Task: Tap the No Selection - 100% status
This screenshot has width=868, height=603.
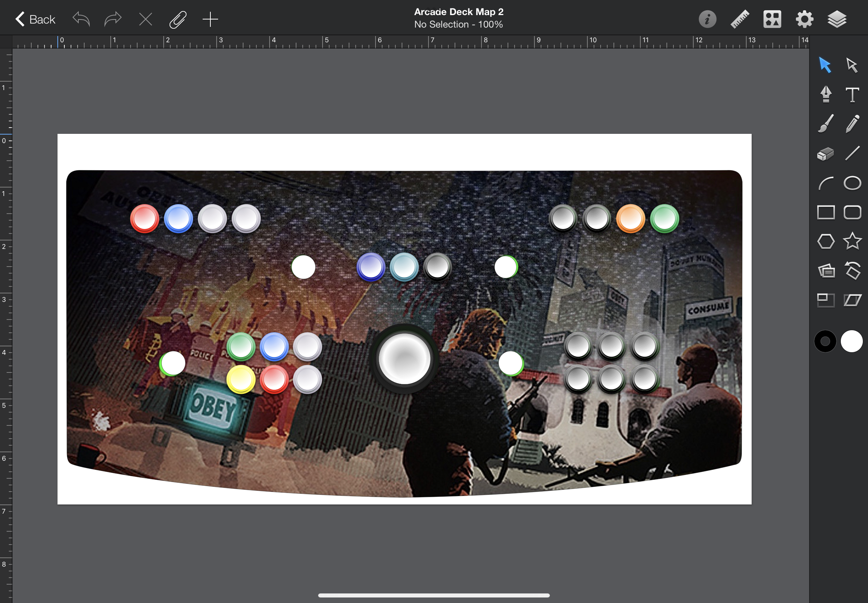Action: pos(458,25)
